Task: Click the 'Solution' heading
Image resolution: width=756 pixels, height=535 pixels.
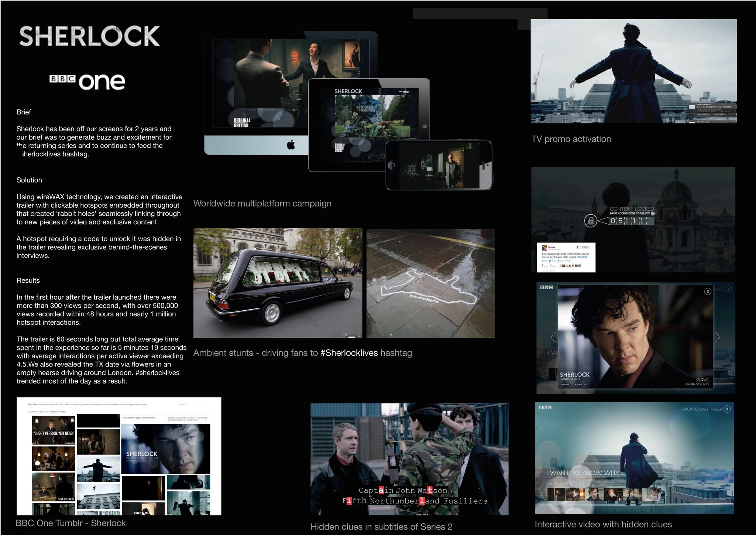Action: 29,180
